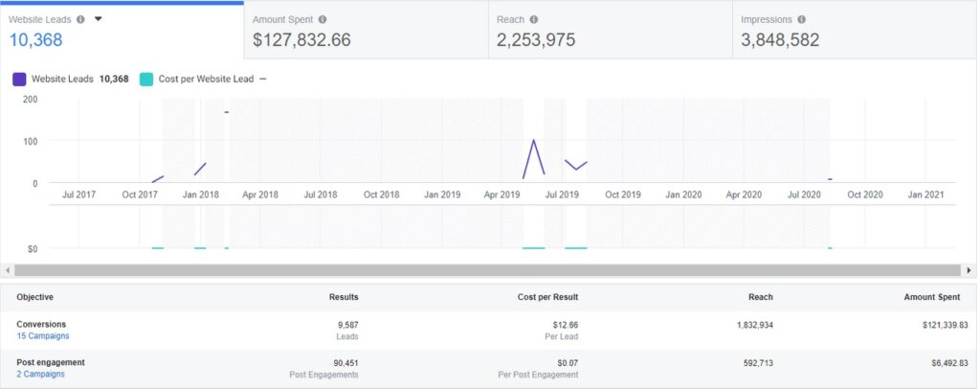Image resolution: width=980 pixels, height=389 pixels.
Task: Select the Impressions metric tab
Action: 855,30
